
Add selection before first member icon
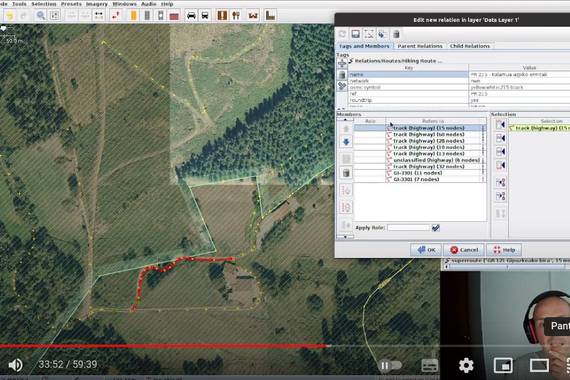[501, 124]
